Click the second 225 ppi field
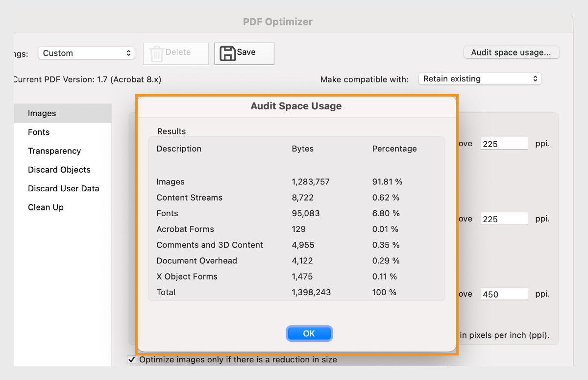588x380 pixels. pos(504,219)
